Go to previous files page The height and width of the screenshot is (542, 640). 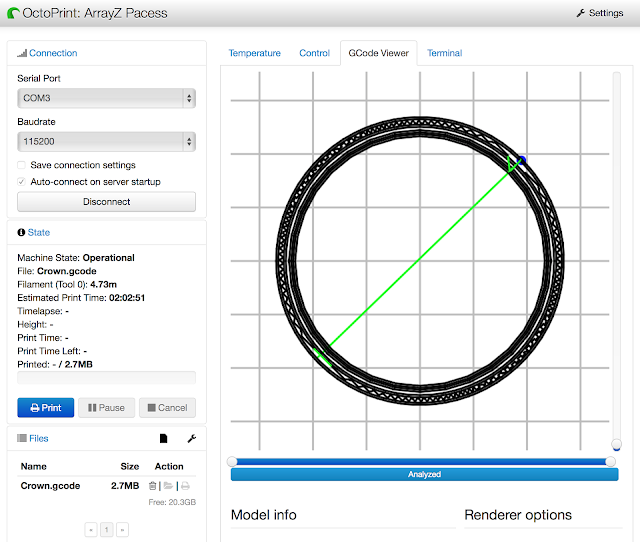point(91,530)
